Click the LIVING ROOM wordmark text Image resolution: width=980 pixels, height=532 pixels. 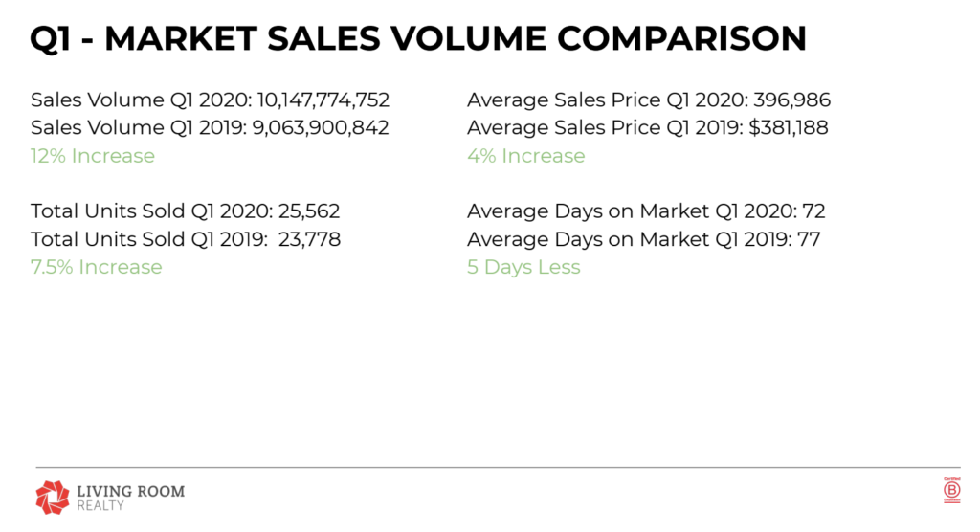(130, 492)
